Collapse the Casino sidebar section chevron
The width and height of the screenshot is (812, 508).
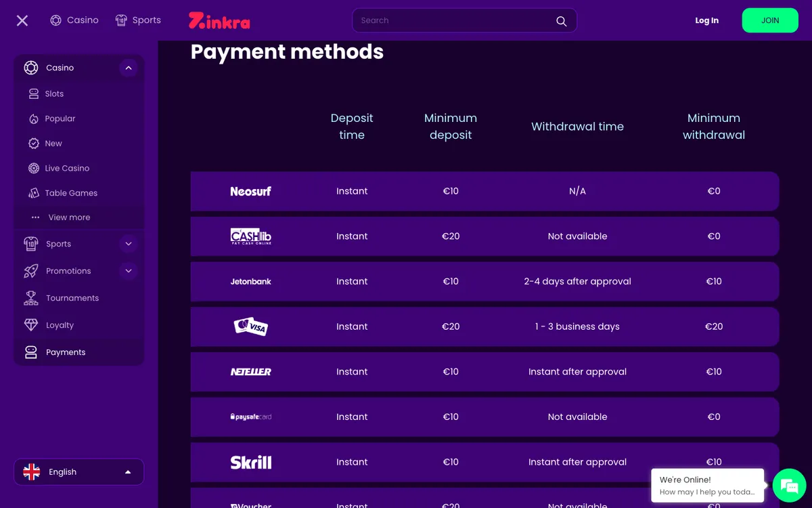[129, 68]
